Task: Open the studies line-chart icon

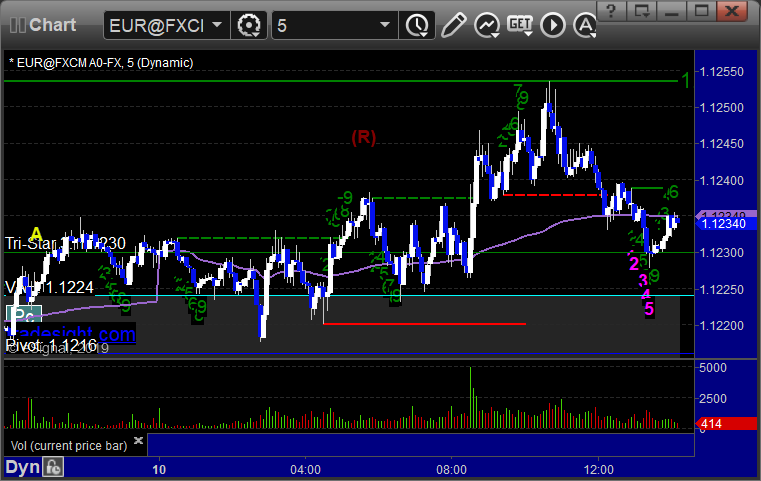Action: (x=487, y=25)
